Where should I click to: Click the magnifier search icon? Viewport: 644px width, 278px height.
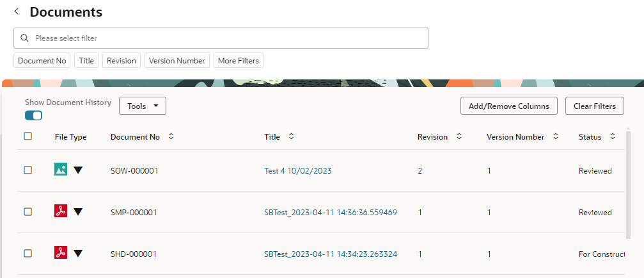[25, 38]
